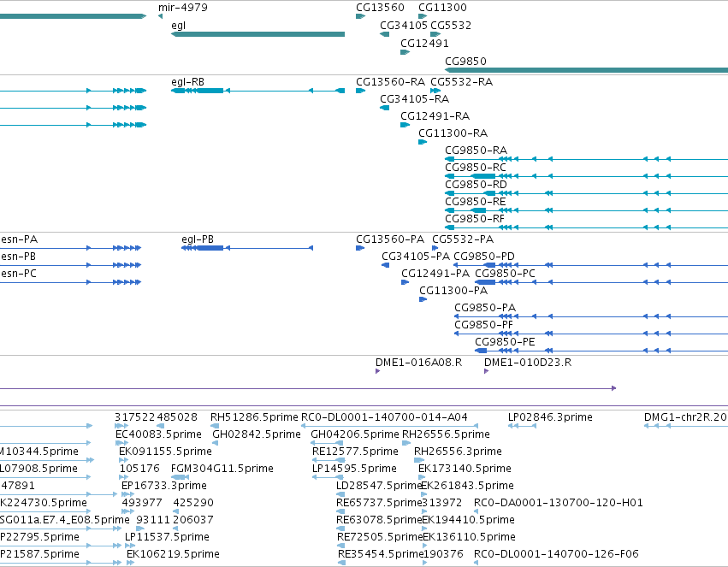Click EST label EP16733.3prime
728x567 pixels.
[164, 486]
